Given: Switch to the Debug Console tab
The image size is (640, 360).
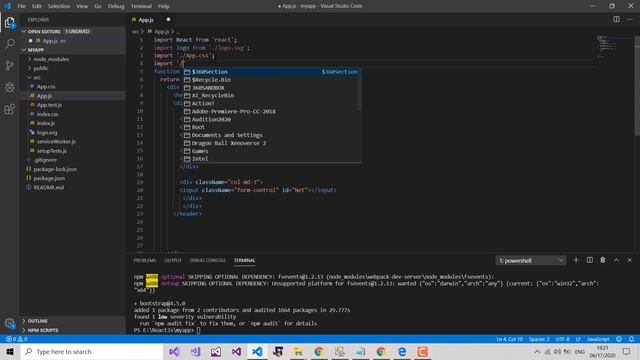Looking at the screenshot, I should pyautogui.click(x=207, y=260).
